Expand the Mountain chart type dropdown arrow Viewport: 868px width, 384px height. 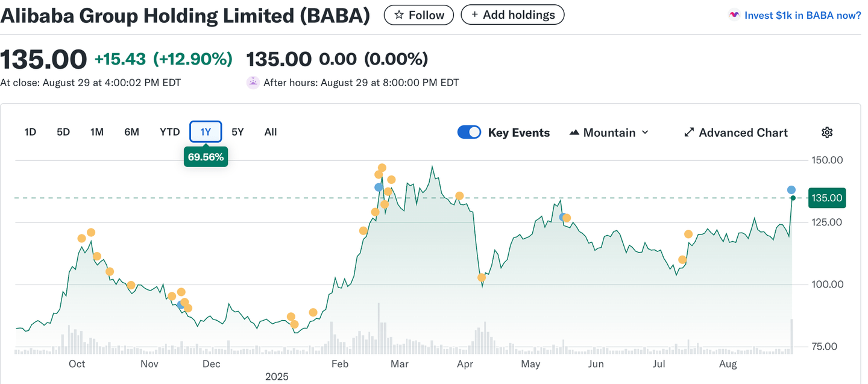tap(645, 133)
